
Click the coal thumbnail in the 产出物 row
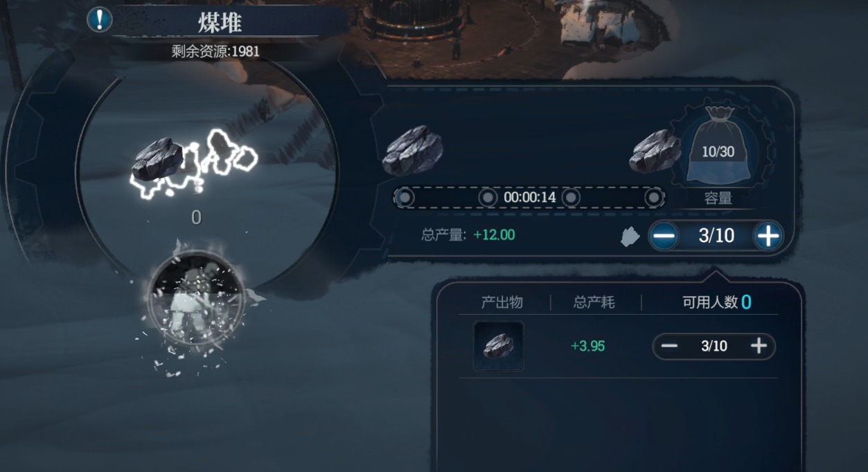[499, 346]
